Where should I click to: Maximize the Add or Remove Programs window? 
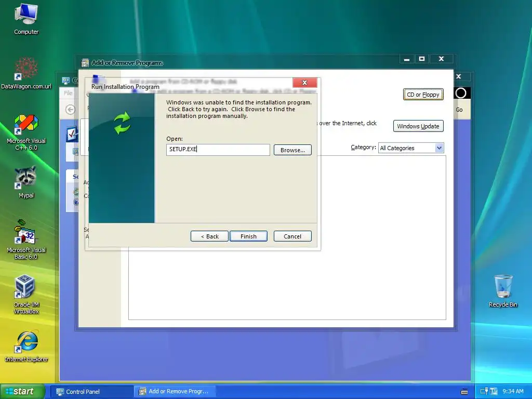point(422,59)
